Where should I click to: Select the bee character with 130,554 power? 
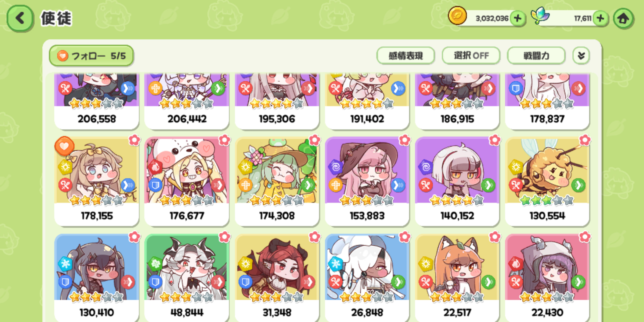point(547,181)
